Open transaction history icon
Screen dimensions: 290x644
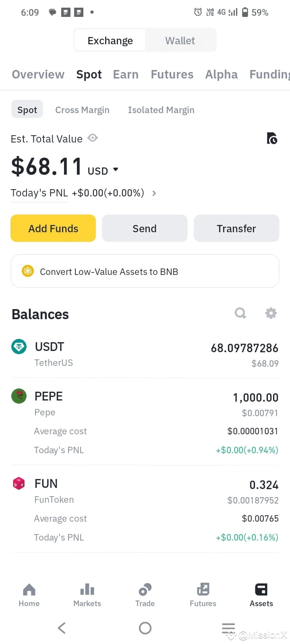pyautogui.click(x=272, y=138)
